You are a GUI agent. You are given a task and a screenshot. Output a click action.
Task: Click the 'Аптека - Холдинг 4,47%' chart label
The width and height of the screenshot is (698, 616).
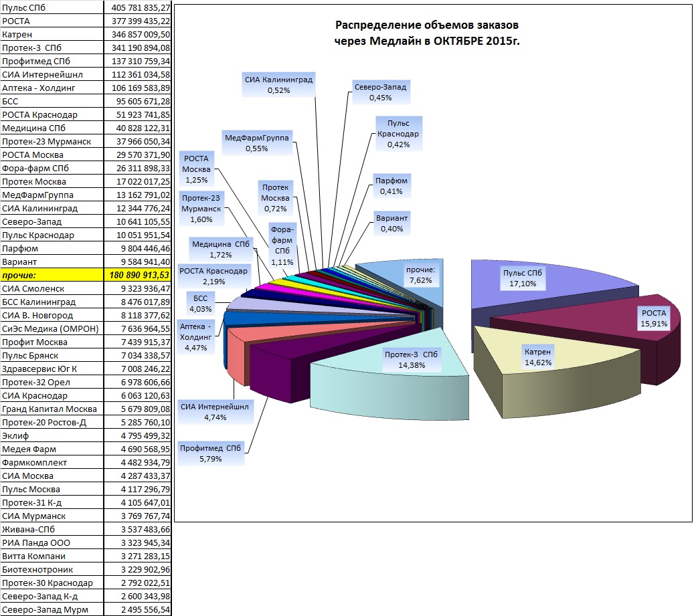click(x=196, y=336)
